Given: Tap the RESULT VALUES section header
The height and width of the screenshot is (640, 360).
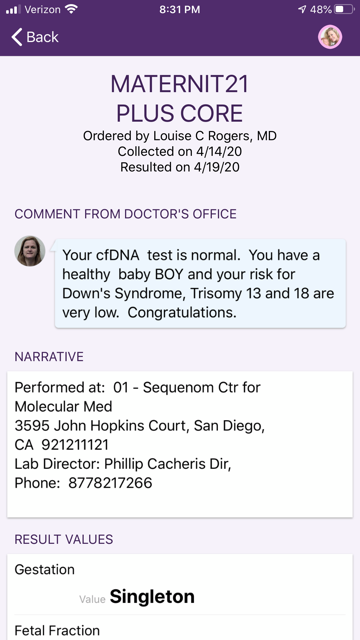Looking at the screenshot, I should click(64, 540).
